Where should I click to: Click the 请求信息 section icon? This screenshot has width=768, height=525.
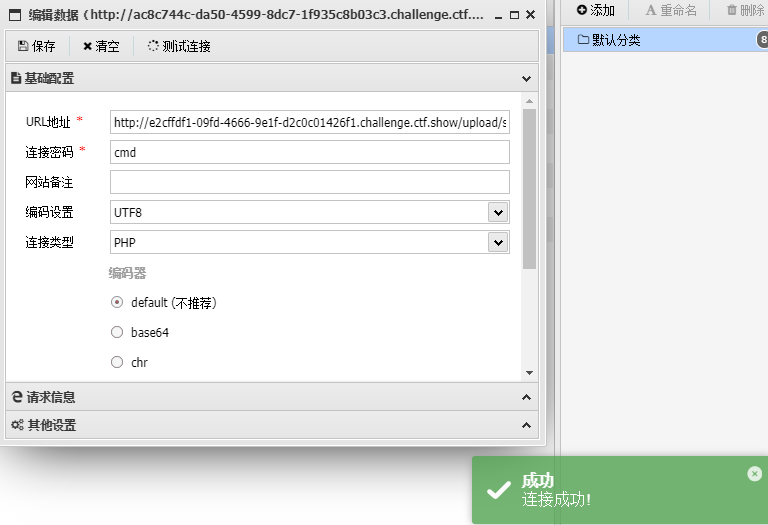coord(17,397)
